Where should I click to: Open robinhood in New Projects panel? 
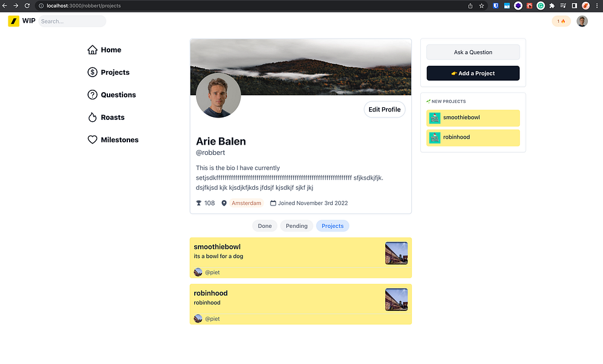tap(473, 137)
